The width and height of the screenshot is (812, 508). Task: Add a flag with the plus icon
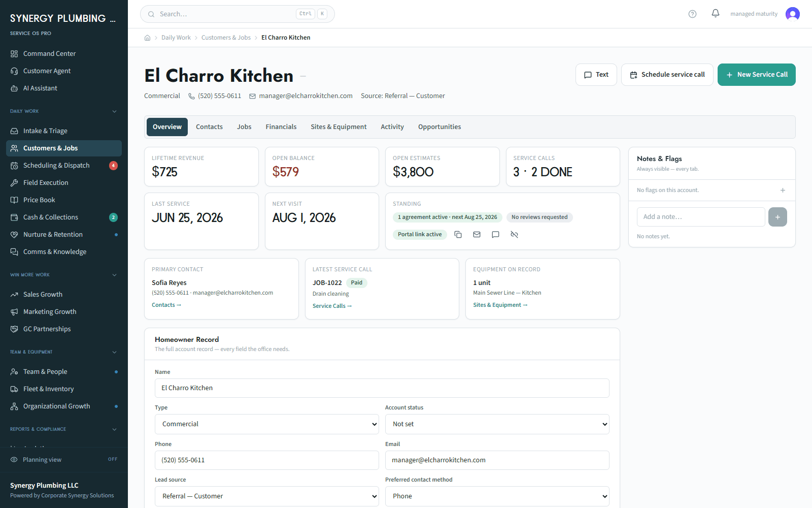point(783,190)
